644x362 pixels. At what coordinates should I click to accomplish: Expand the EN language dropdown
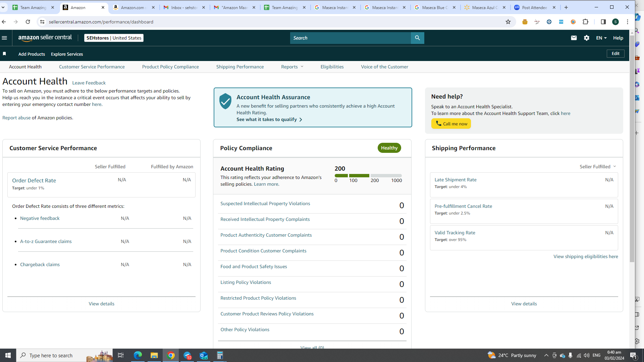(x=601, y=38)
